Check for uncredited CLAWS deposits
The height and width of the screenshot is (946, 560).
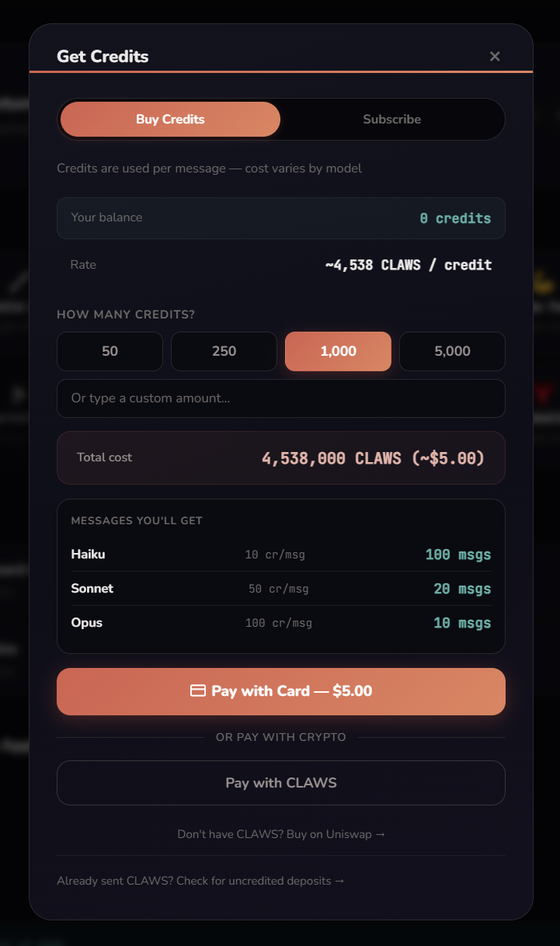pos(200,880)
